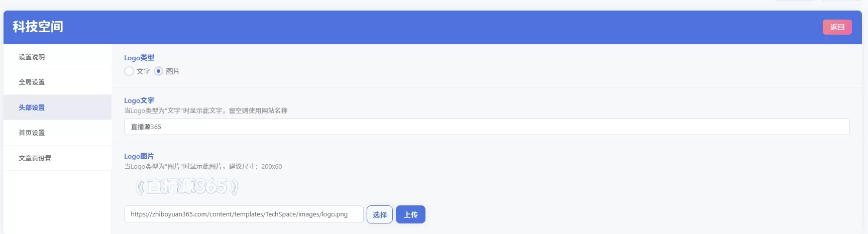868x234 pixels.
Task: Click the 图片 label text beside its radio
Action: click(x=173, y=71)
